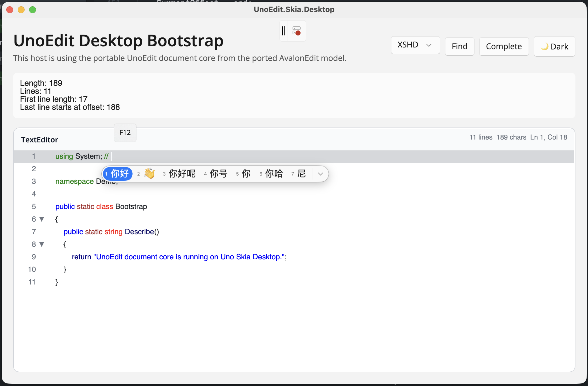
Task: Collapse the fold triangle on line 6
Action: tap(42, 219)
